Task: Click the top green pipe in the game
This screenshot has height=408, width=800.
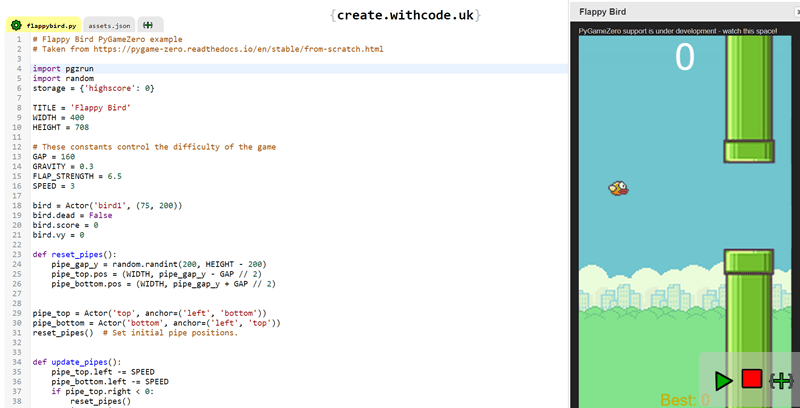Action: coord(749,99)
